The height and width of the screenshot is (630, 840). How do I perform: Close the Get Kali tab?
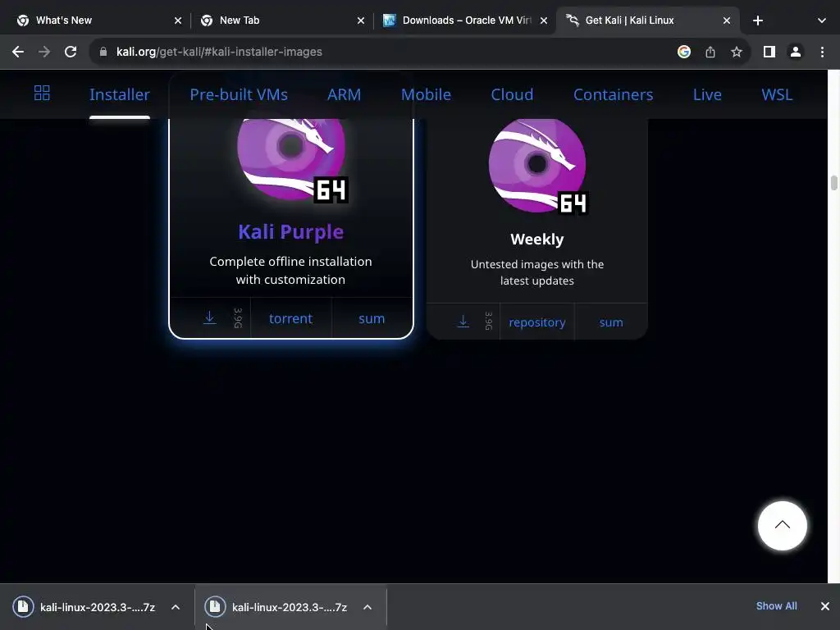point(727,21)
